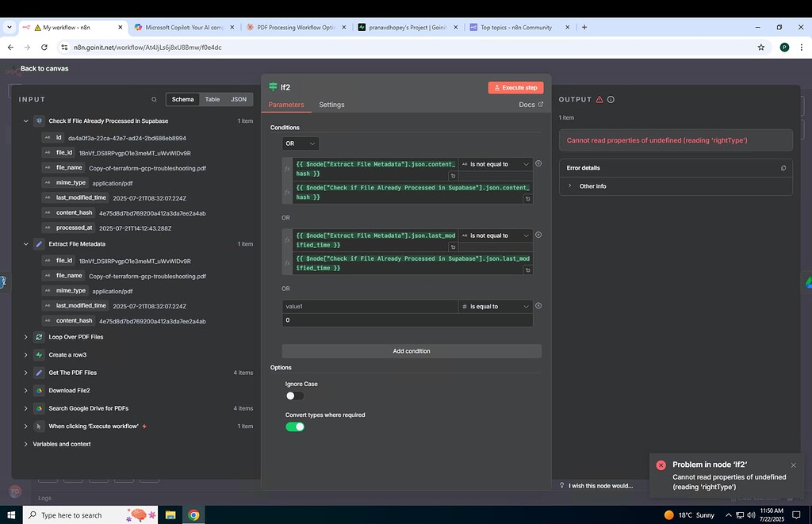Switch to the Settings tab
Image resolution: width=812 pixels, height=524 pixels.
coord(331,105)
